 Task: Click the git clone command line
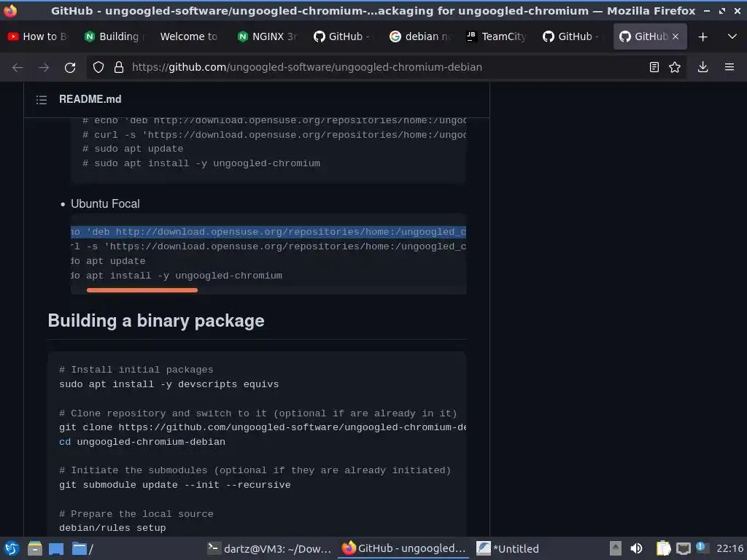point(263,427)
